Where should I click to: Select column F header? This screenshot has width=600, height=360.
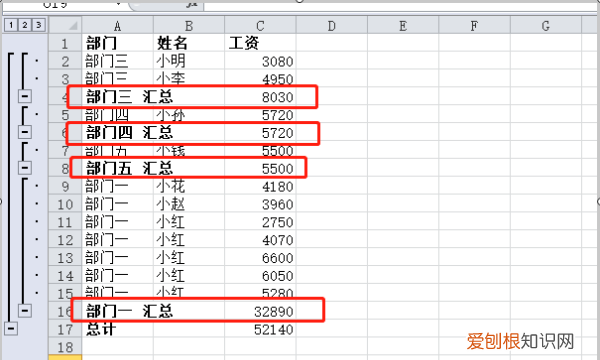(x=474, y=25)
